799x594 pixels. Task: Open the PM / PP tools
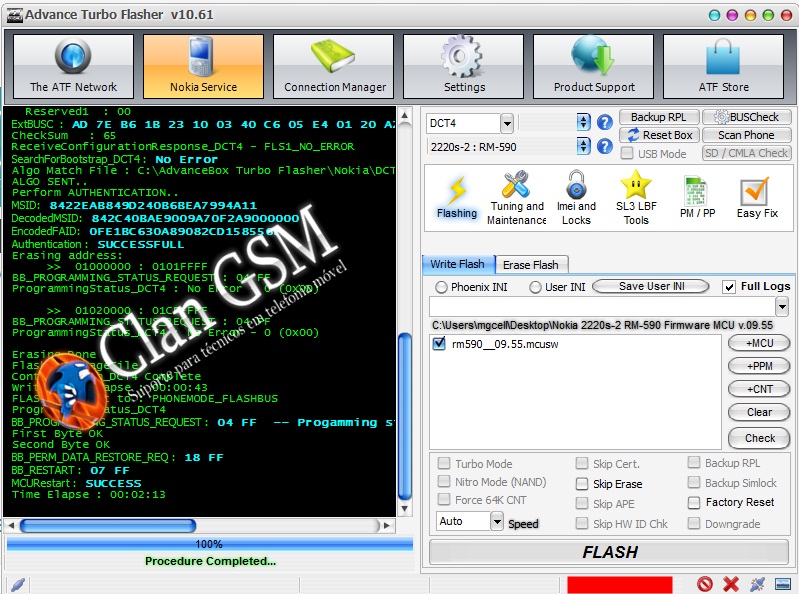pyautogui.click(x=697, y=198)
